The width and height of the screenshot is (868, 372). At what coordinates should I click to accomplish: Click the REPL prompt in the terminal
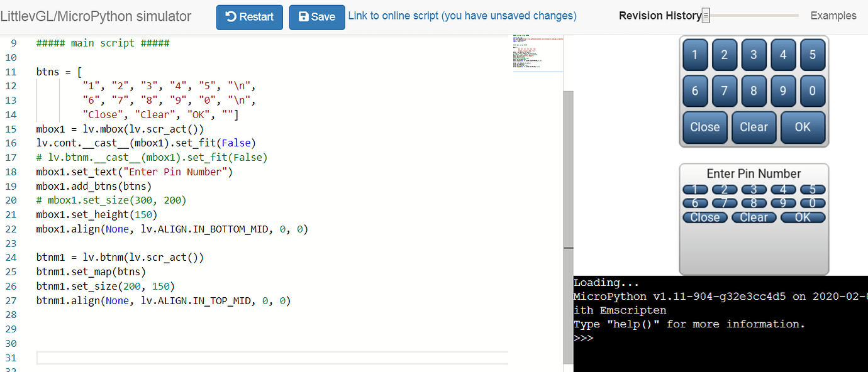click(583, 337)
